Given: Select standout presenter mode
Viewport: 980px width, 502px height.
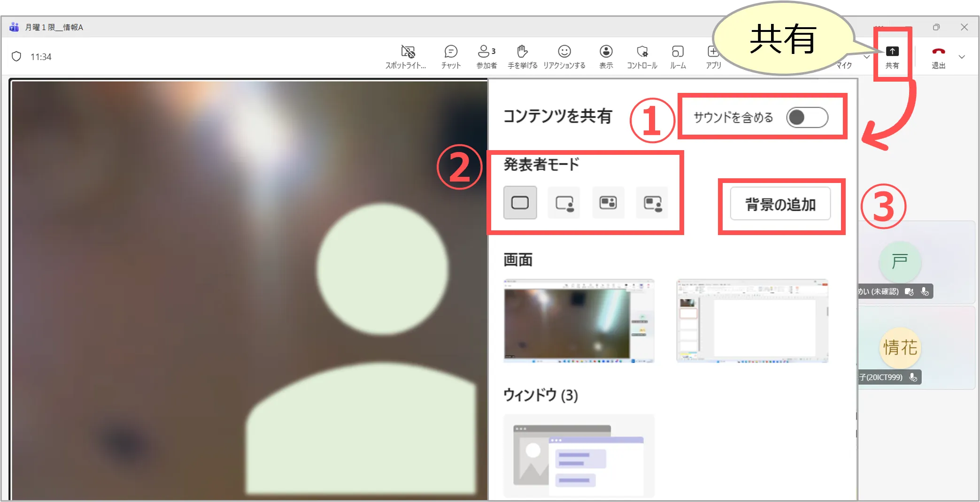Looking at the screenshot, I should tap(564, 203).
